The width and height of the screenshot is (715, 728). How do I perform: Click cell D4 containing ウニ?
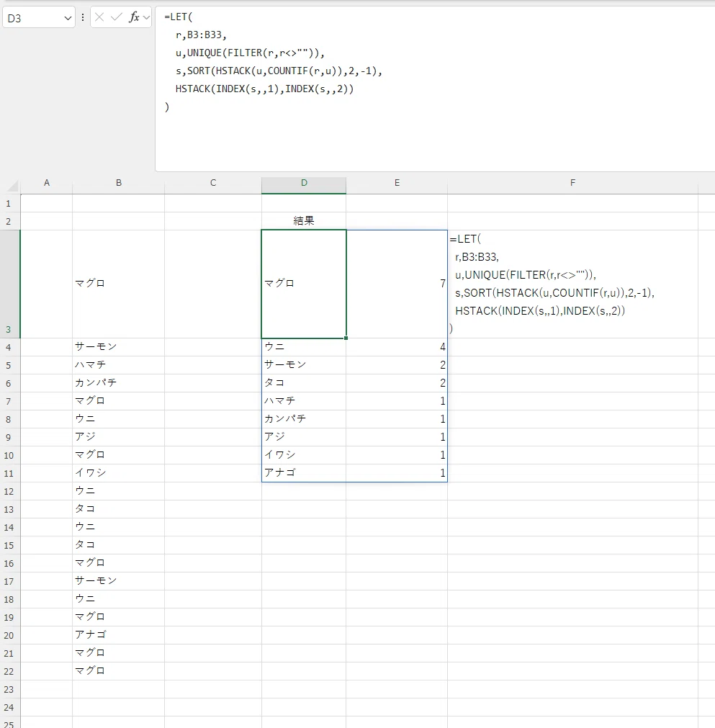tap(304, 347)
